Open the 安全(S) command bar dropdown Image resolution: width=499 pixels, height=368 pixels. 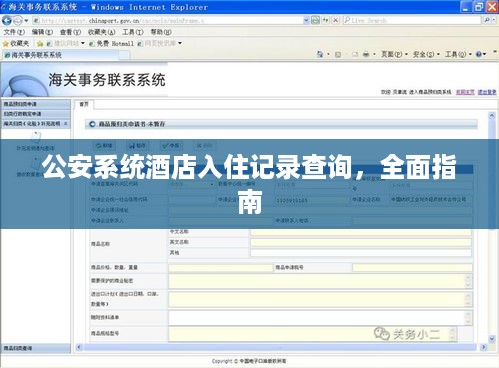point(426,54)
